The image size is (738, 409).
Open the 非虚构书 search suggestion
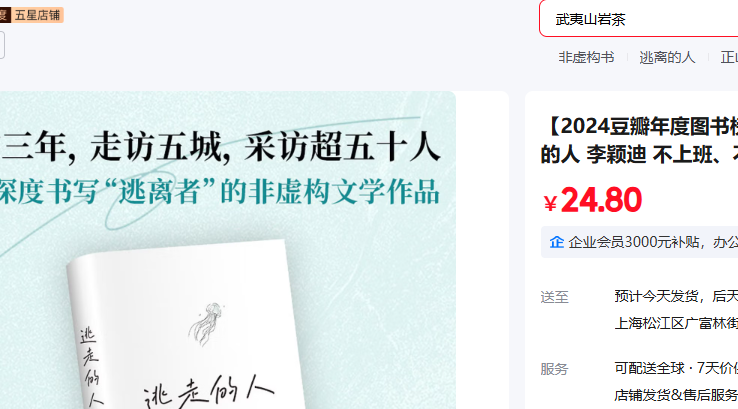[x=586, y=57]
